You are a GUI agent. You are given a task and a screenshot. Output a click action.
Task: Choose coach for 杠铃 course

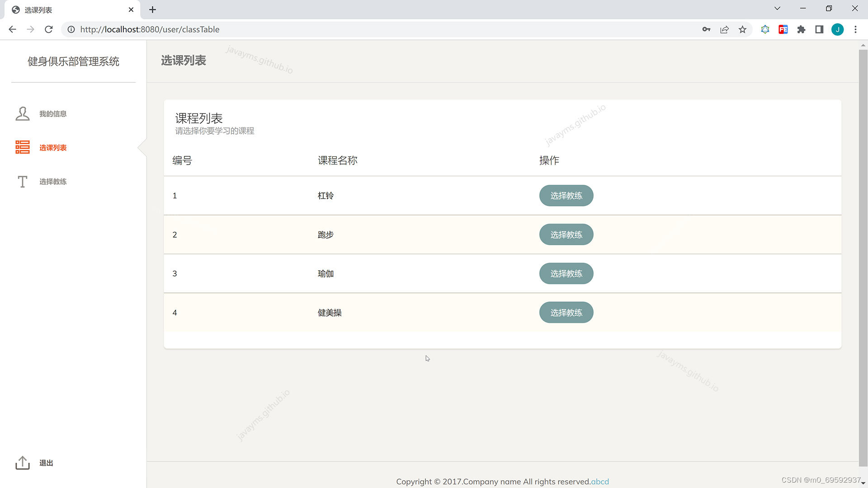click(566, 196)
